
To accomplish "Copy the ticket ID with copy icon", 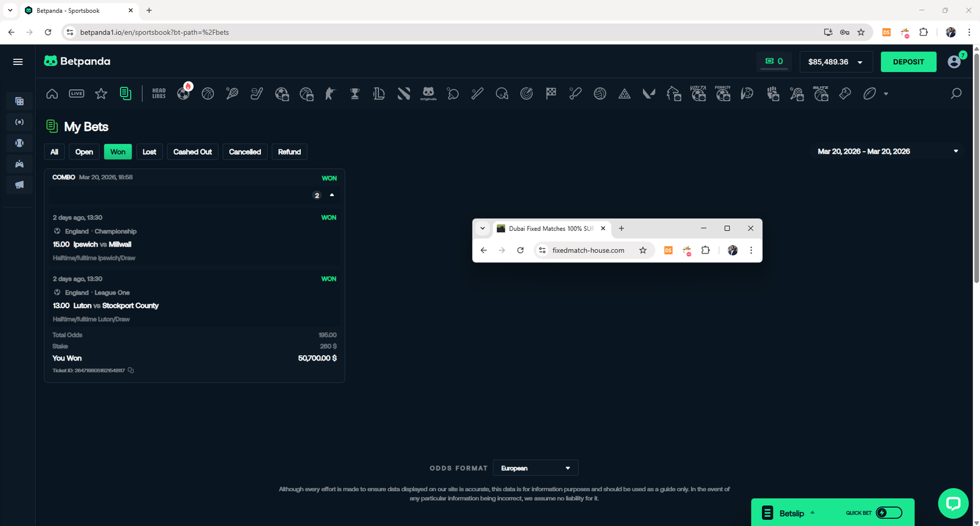I will point(130,370).
